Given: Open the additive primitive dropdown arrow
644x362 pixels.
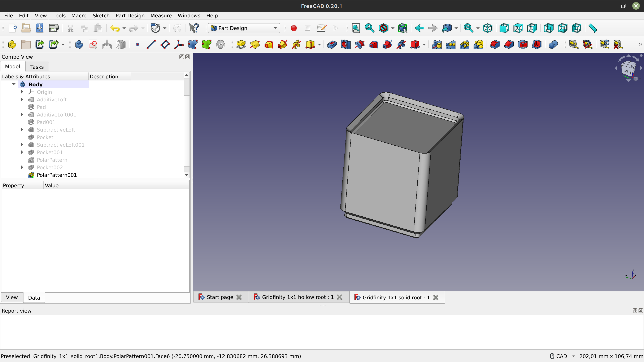Looking at the screenshot, I should (x=318, y=44).
